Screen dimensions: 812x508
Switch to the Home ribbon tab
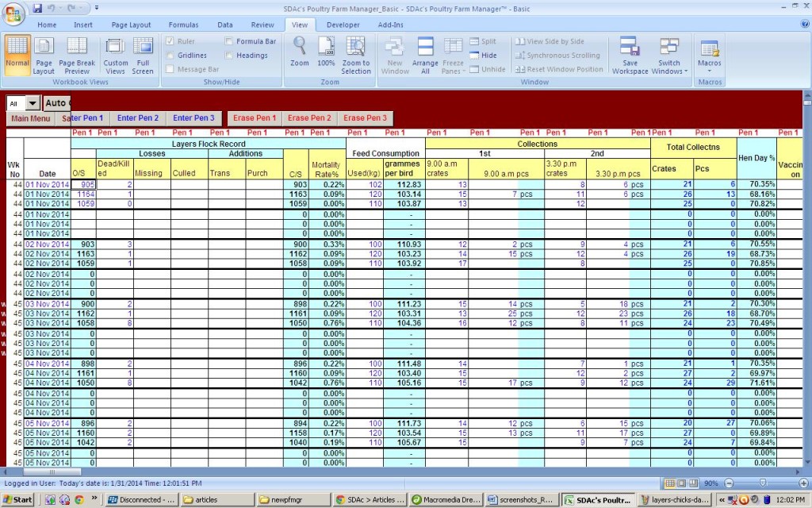click(x=47, y=25)
